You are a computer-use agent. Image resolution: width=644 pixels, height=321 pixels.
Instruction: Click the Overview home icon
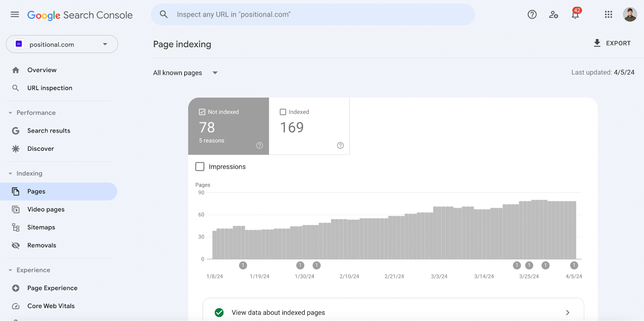pos(16,70)
